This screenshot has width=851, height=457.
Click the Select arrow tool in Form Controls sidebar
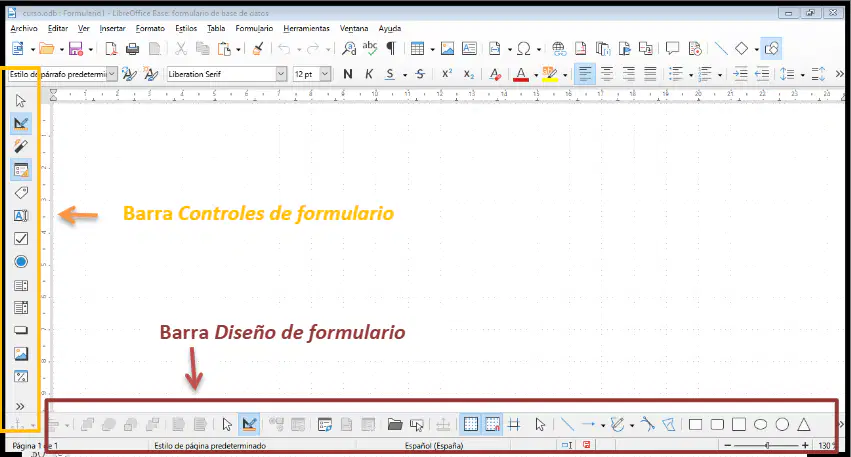click(21, 101)
